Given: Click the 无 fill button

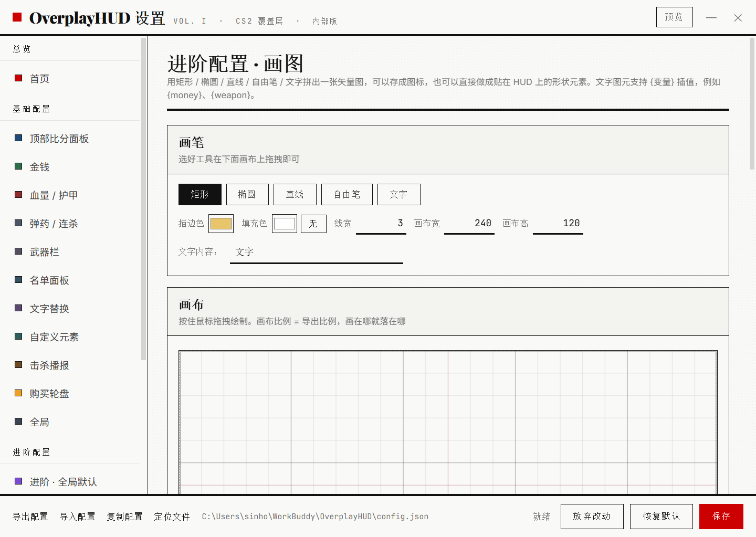Looking at the screenshot, I should (x=313, y=224).
